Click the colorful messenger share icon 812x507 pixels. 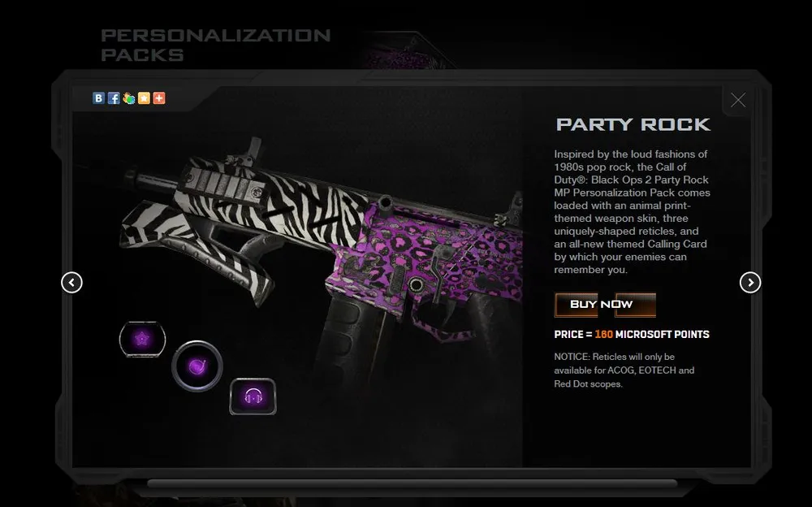[129, 98]
